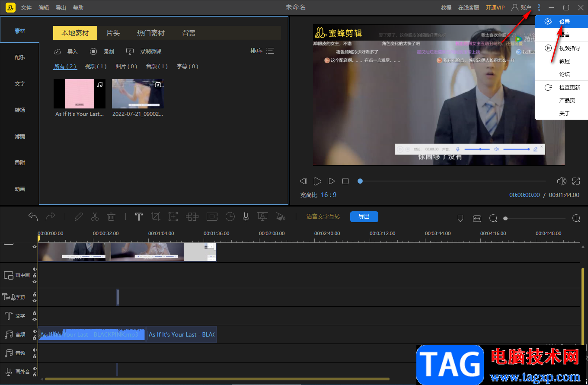Start voiceover with the microphone icon
The height and width of the screenshot is (385, 588).
(x=246, y=216)
